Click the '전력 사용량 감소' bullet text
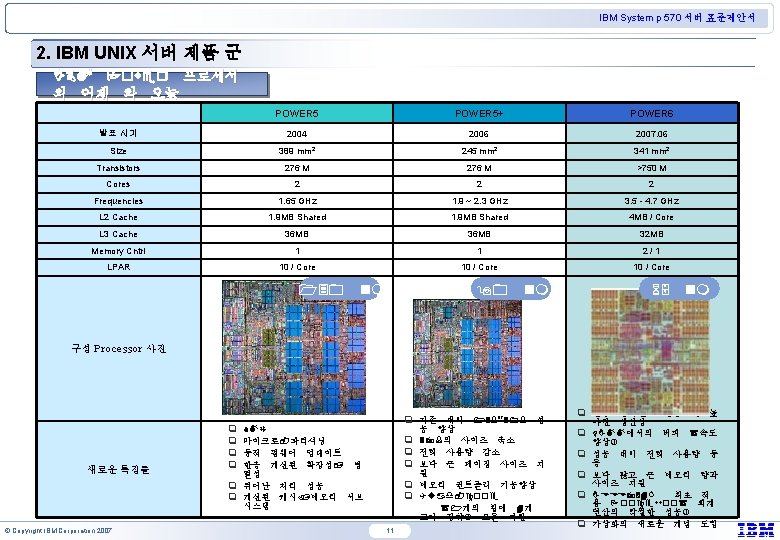 [x=459, y=452]
